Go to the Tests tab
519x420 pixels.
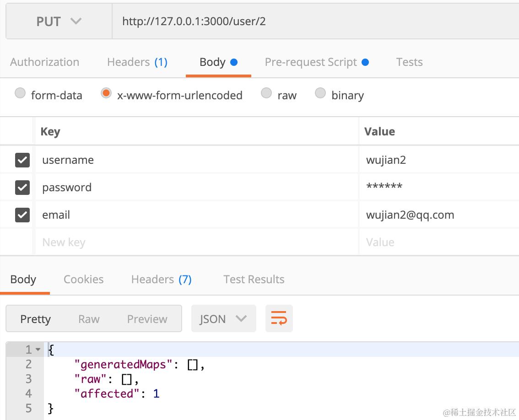click(409, 62)
